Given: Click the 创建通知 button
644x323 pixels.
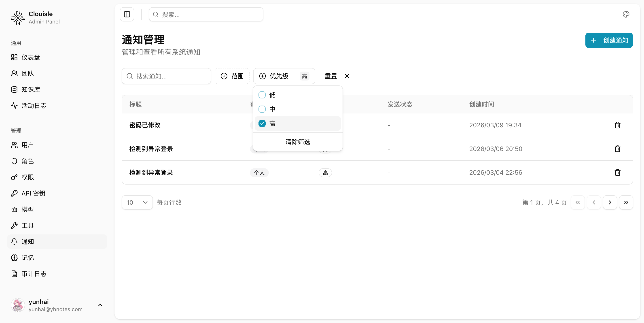Looking at the screenshot, I should click(609, 40).
